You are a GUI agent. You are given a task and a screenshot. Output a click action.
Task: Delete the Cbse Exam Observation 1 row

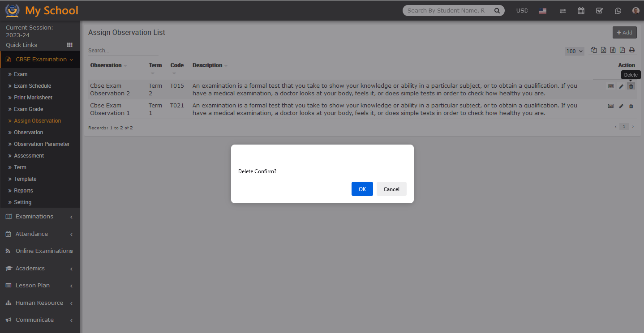click(631, 107)
